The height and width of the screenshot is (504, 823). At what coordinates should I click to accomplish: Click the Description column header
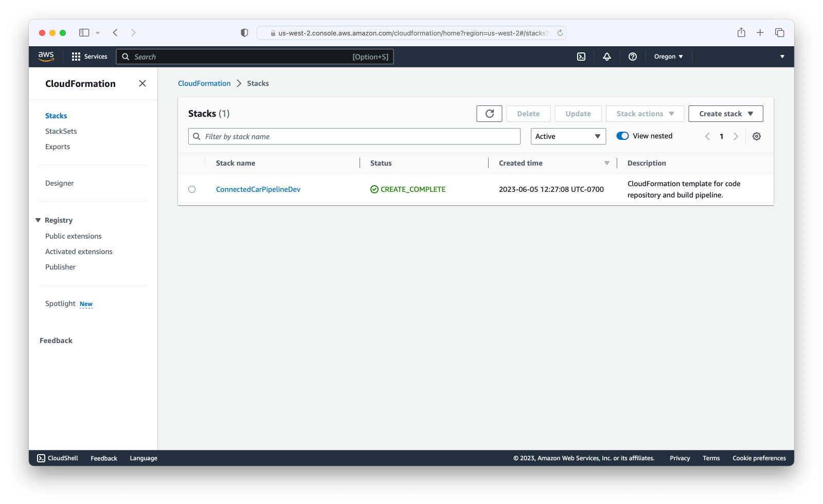pos(647,163)
